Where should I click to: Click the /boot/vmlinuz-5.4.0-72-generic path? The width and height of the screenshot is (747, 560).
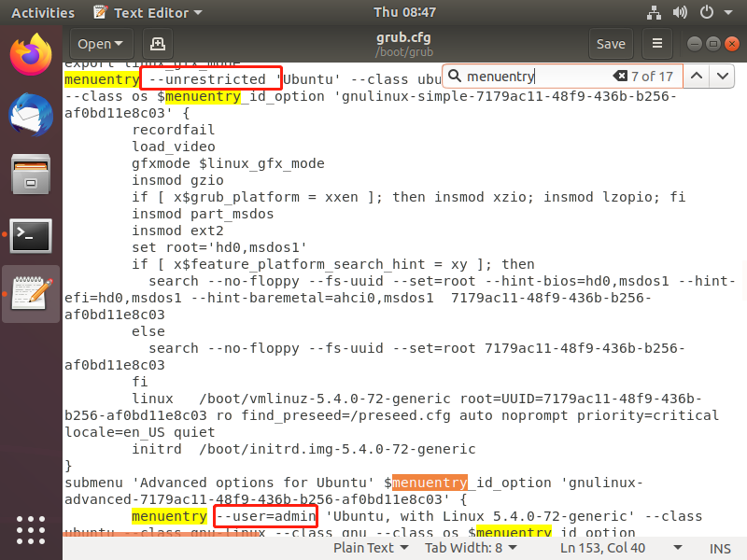click(x=325, y=399)
